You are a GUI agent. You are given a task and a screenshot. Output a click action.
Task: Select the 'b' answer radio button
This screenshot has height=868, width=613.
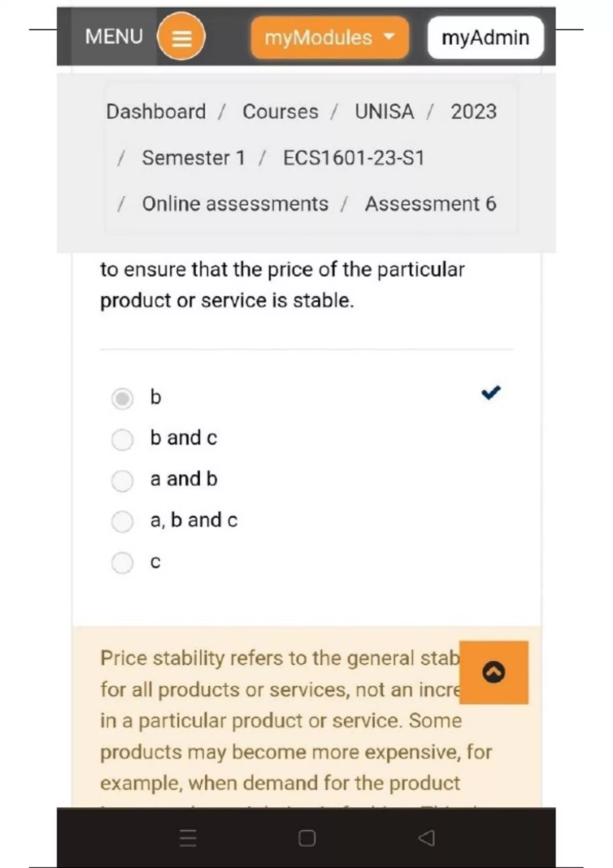[122, 398]
